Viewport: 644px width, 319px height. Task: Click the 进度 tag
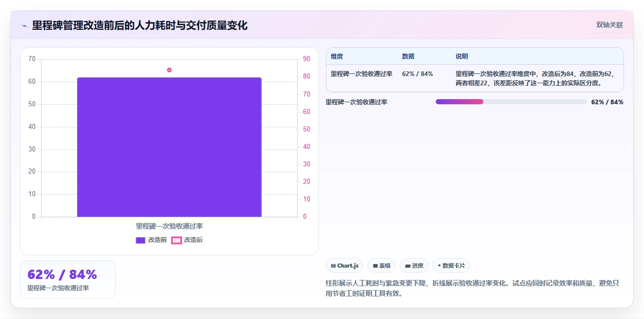(x=414, y=266)
